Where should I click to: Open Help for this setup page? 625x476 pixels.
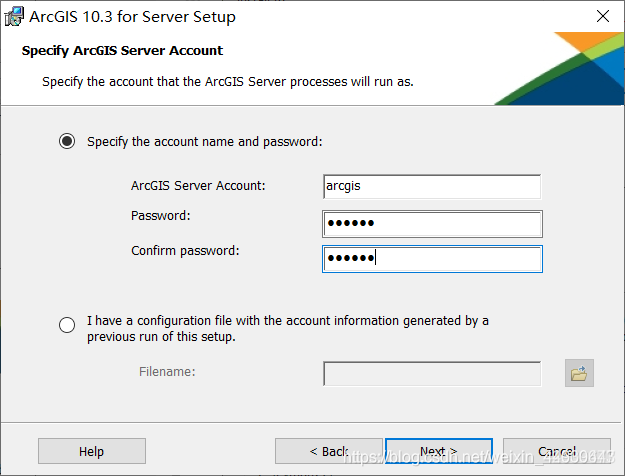92,451
